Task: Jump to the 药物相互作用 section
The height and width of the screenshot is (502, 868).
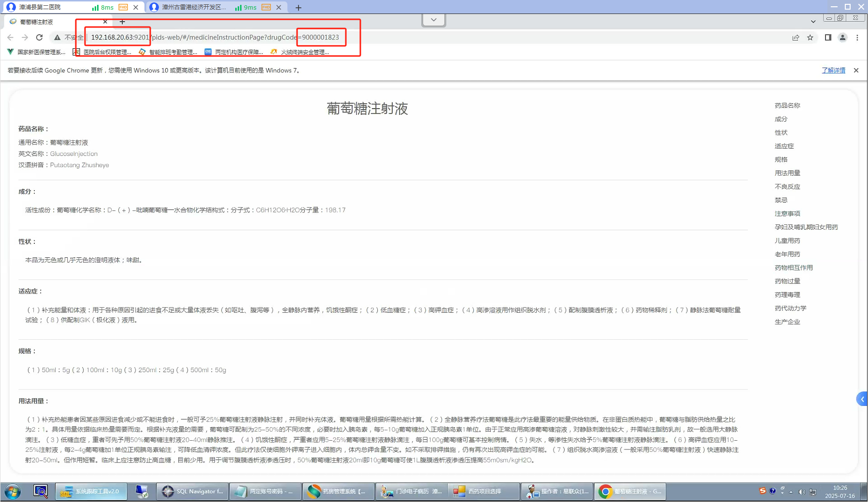Action: click(794, 267)
